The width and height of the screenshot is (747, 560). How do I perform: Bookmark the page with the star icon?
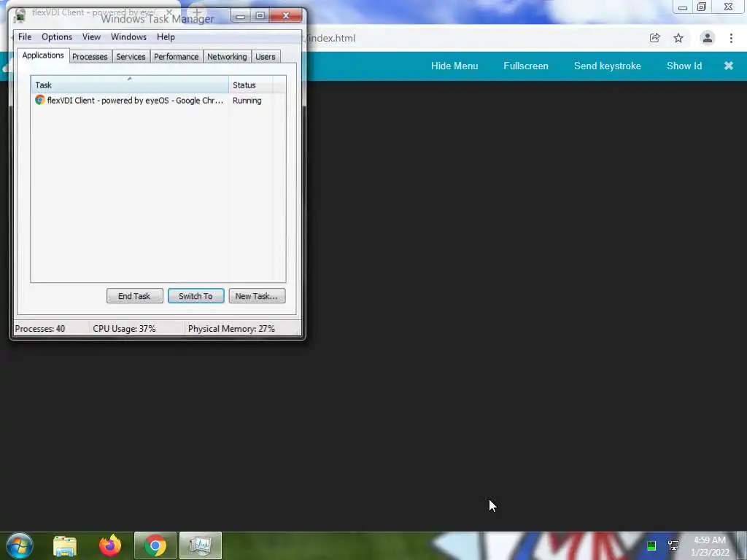tap(678, 38)
